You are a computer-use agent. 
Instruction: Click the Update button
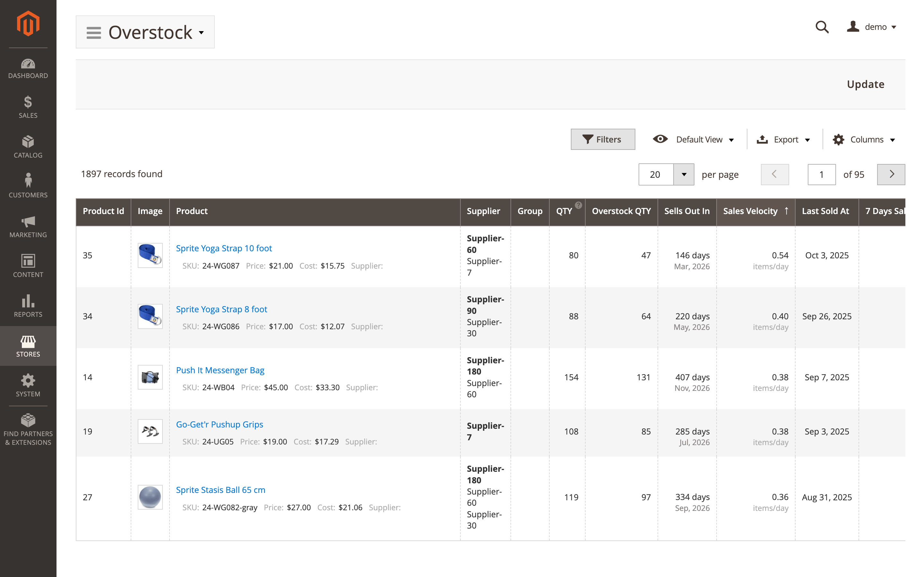coord(865,84)
